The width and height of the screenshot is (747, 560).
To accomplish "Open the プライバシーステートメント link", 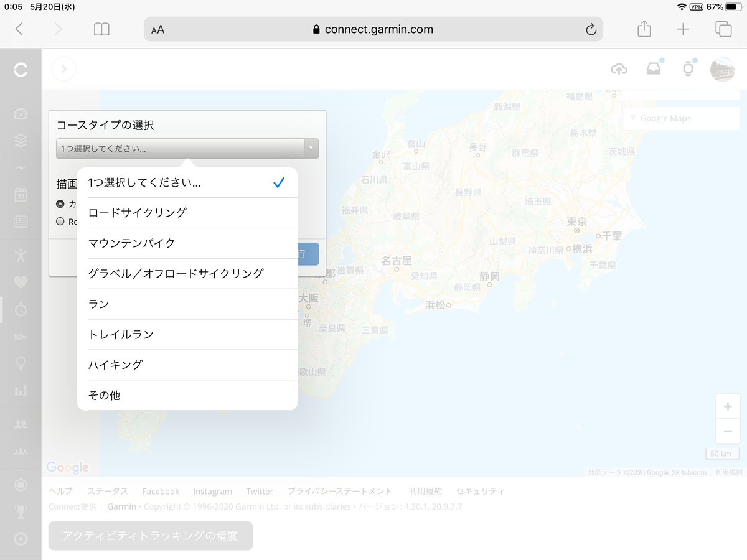I will pos(340,492).
